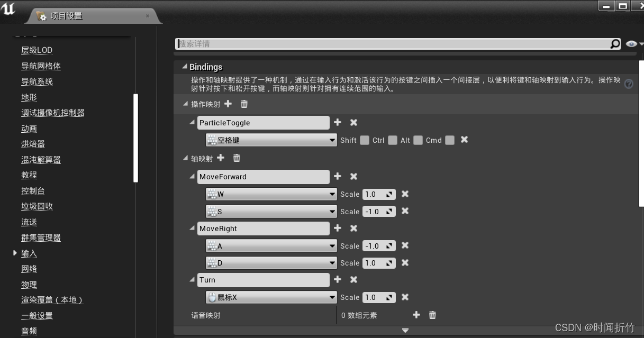Add a key to Turn axis
This screenshot has width=644, height=338.
[338, 280]
